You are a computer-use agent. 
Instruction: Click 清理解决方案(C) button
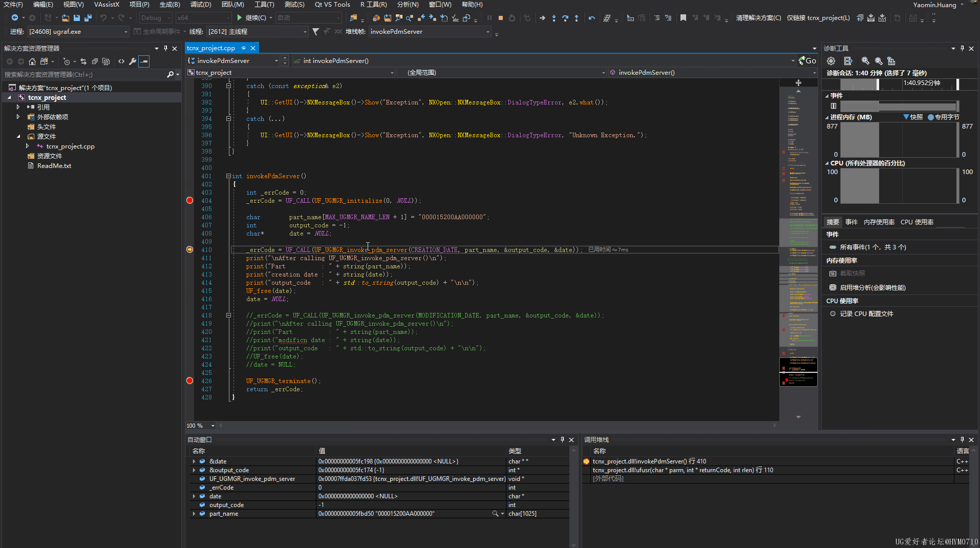[758, 18]
